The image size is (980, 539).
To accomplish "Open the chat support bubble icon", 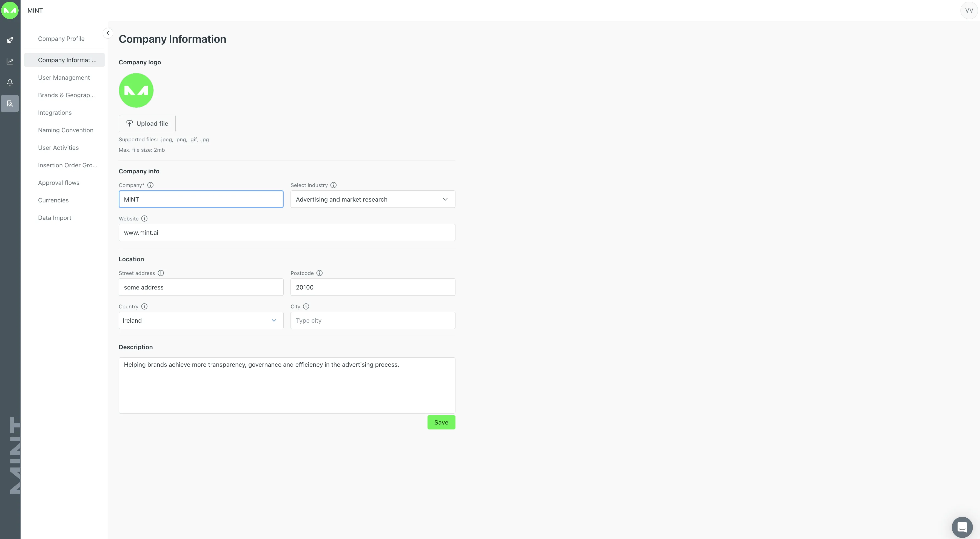I will point(962,527).
